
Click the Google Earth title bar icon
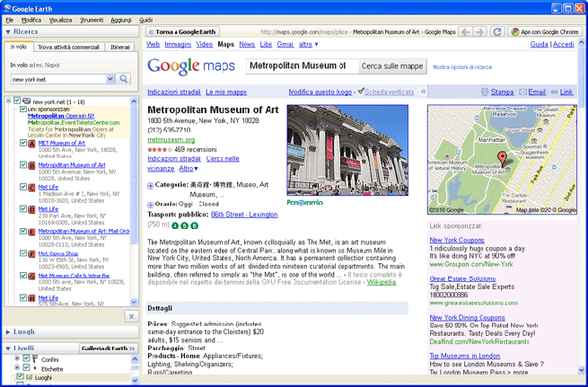(x=7, y=8)
